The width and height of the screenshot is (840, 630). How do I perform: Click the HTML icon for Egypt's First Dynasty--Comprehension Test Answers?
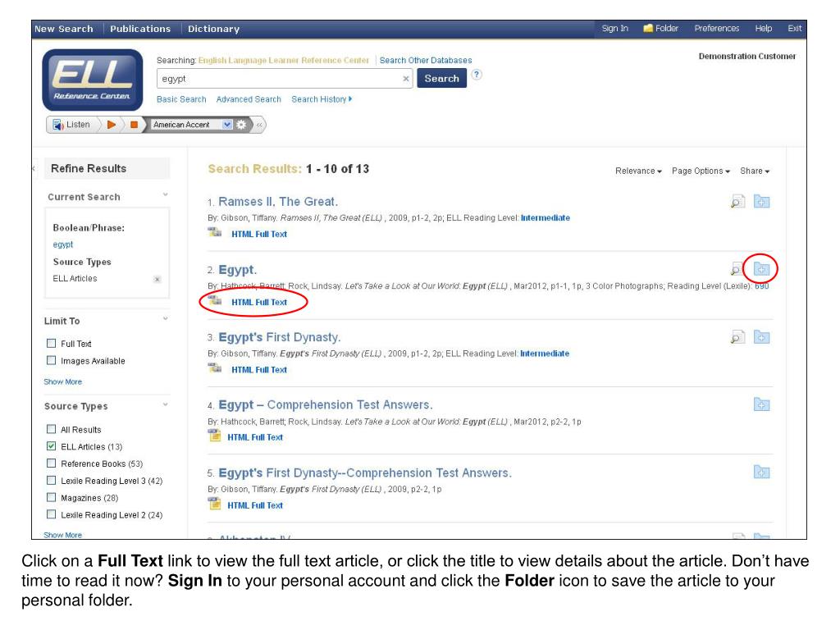[x=214, y=504]
